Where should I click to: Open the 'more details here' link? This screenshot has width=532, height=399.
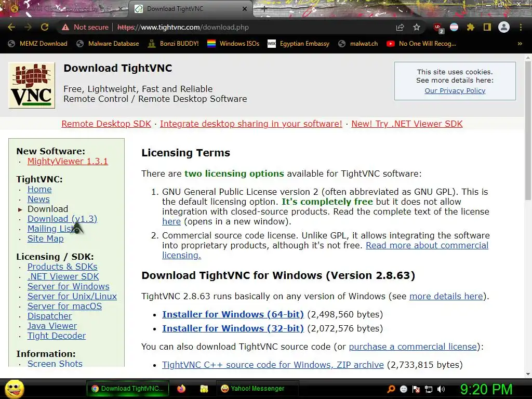click(x=446, y=296)
